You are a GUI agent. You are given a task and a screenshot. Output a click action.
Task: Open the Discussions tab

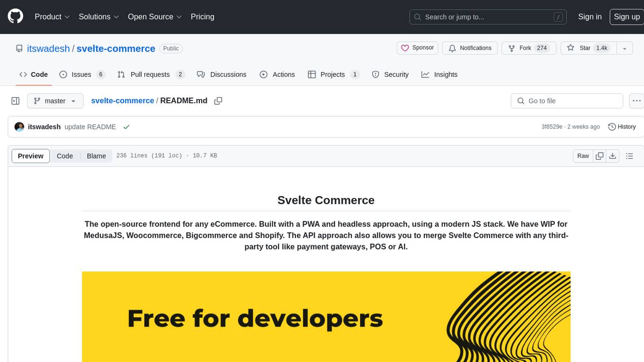(x=222, y=74)
